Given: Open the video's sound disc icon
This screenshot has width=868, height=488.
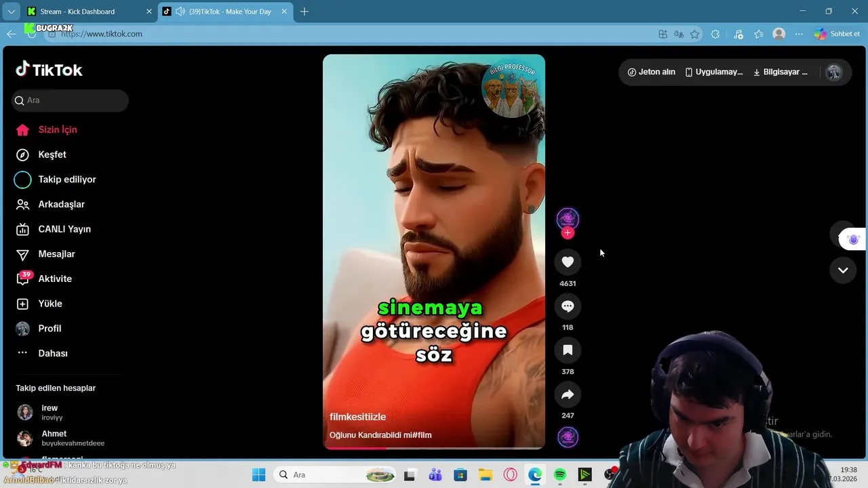Looking at the screenshot, I should pos(568,437).
